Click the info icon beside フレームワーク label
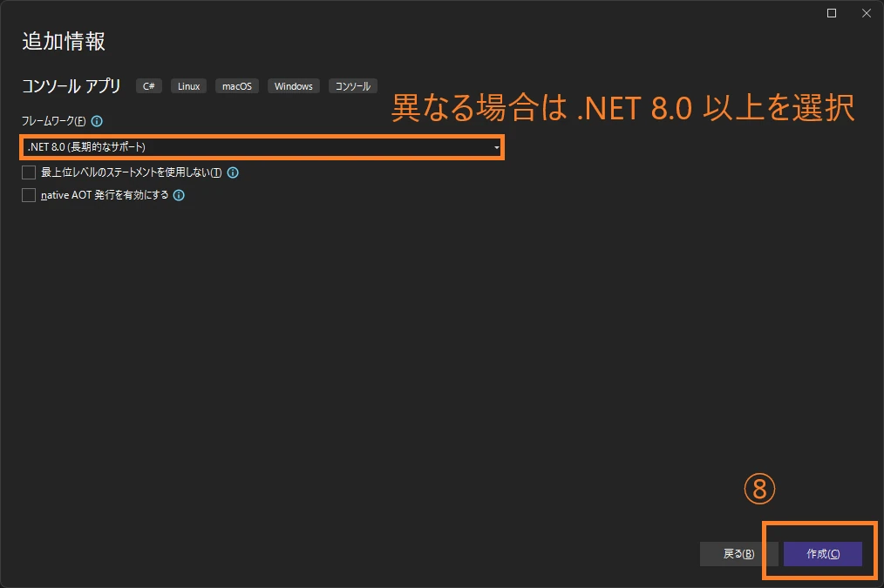884x588 pixels. [x=97, y=121]
